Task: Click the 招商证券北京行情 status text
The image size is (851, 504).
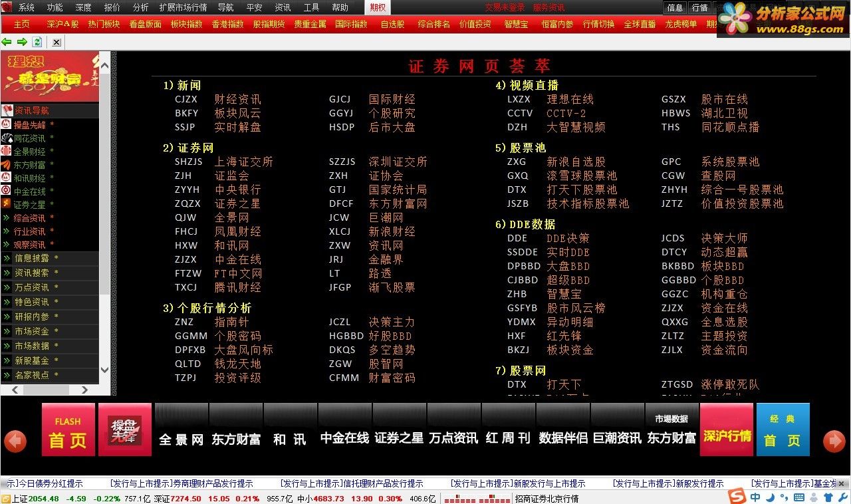Action: (x=547, y=499)
